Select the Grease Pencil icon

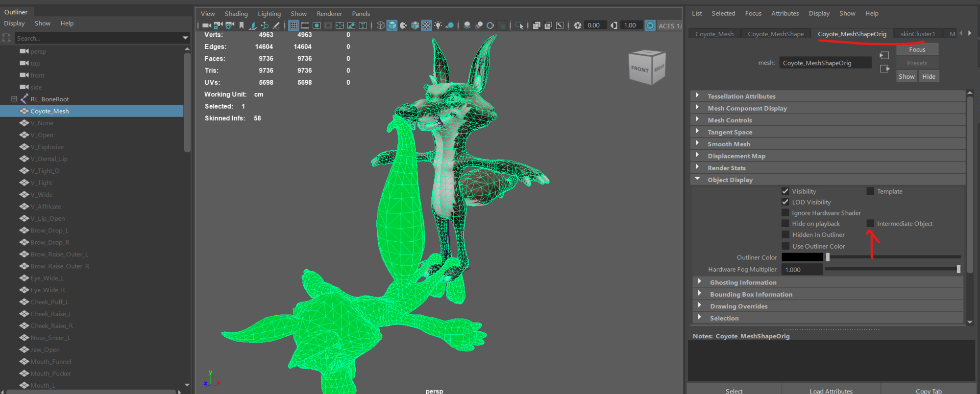[x=276, y=25]
